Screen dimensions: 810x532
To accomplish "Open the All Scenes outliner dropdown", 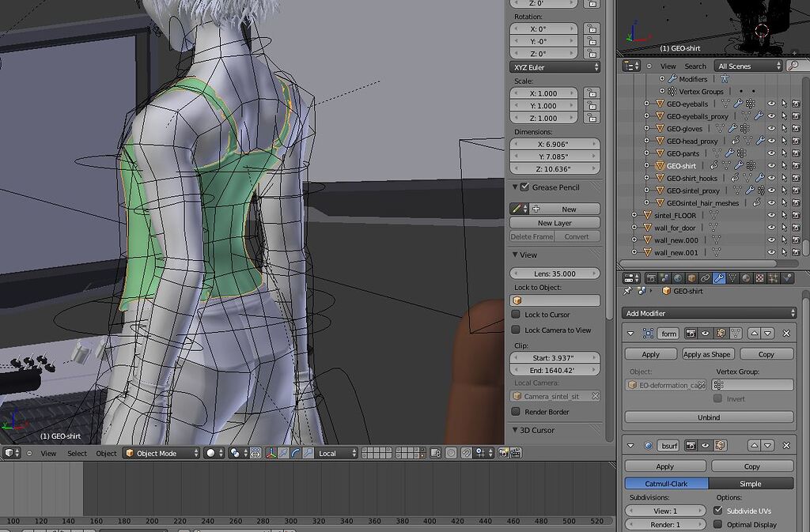I will point(749,66).
